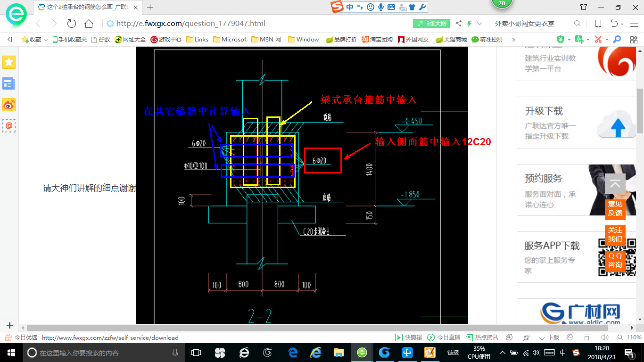This screenshot has height=362, width=644.
Task: Open a new browser tab
Action: (150, 7)
